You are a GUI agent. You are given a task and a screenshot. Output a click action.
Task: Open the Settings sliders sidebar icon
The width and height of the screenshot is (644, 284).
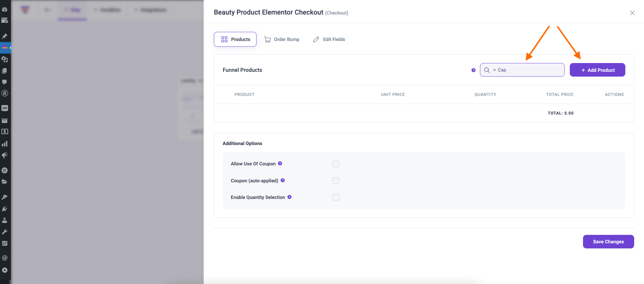(5, 243)
